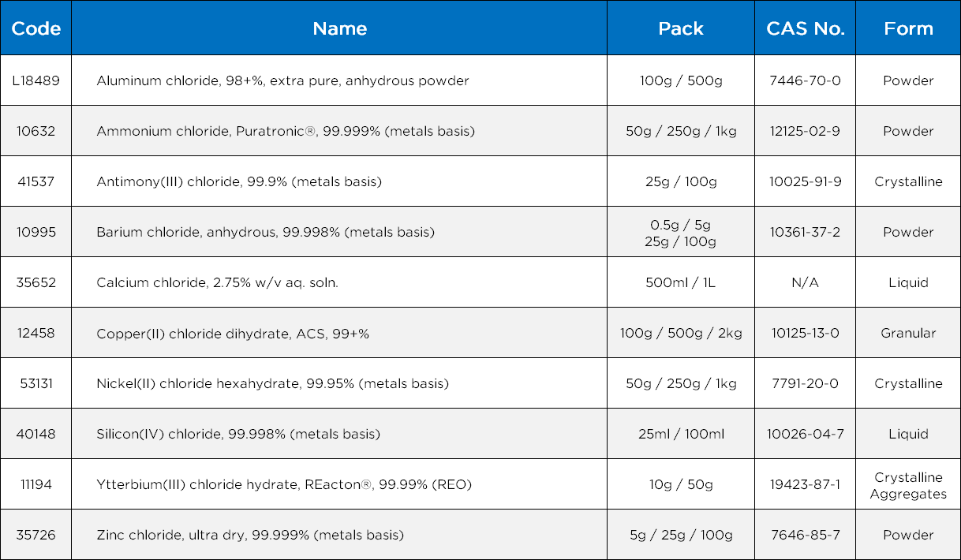Click Ytterbium(III) chloride hydrate entry
Image resolution: width=961 pixels, height=560 pixels.
284,484
